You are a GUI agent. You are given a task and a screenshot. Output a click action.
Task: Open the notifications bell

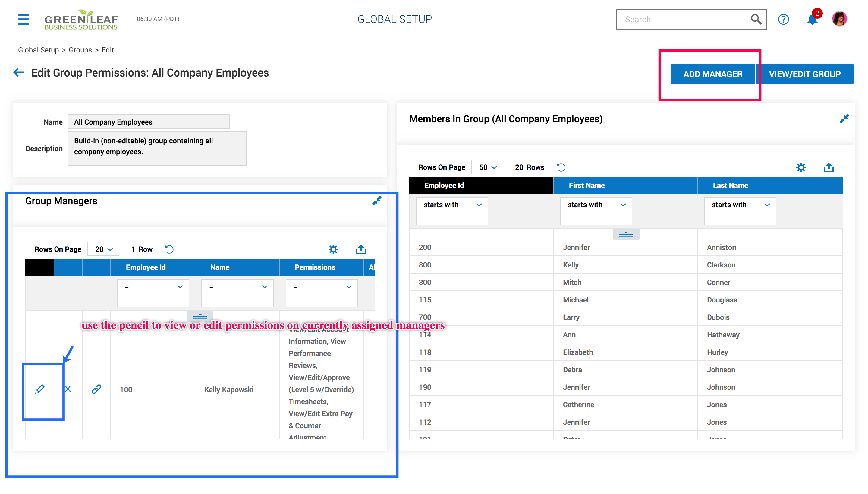(x=812, y=19)
